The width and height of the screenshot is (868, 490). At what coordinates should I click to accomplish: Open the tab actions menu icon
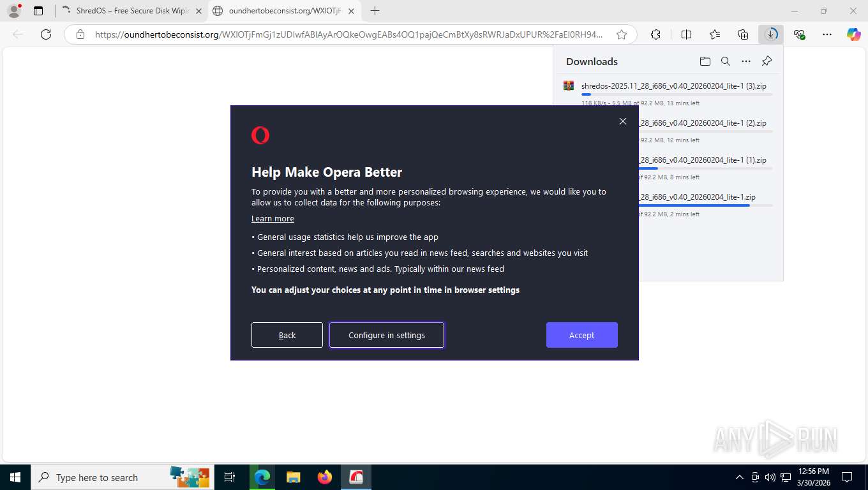click(x=38, y=11)
